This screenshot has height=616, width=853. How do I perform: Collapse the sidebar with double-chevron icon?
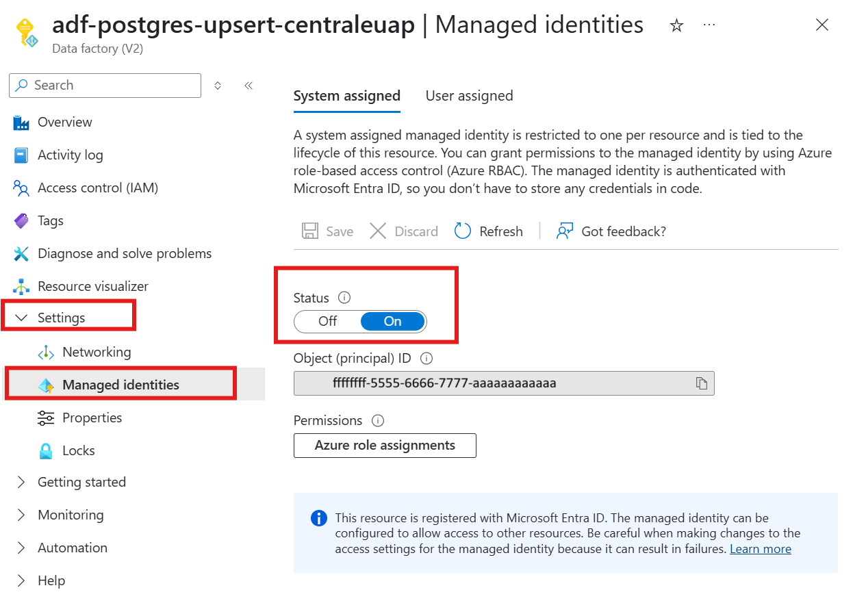coord(249,86)
